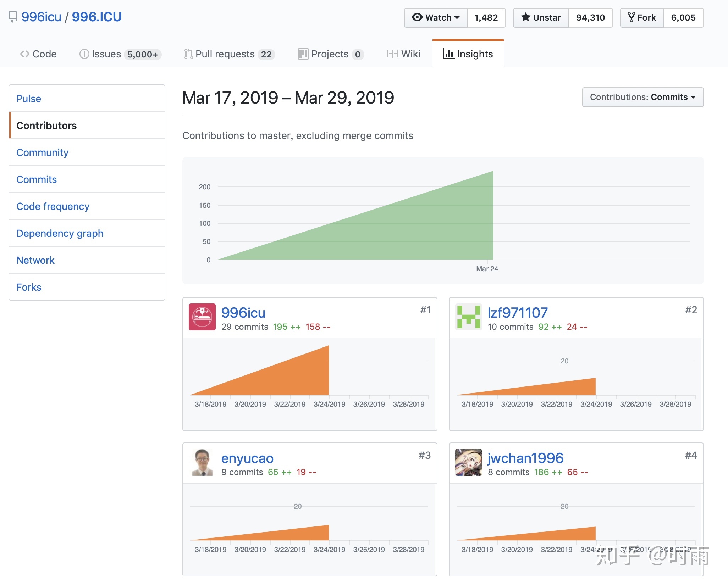View enyucao's 9 commits
Viewport: 728px width, 585px height.
(242, 472)
